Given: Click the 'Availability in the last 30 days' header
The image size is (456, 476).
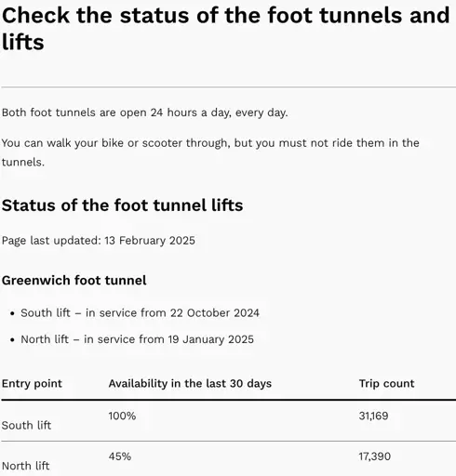Looking at the screenshot, I should point(190,384).
